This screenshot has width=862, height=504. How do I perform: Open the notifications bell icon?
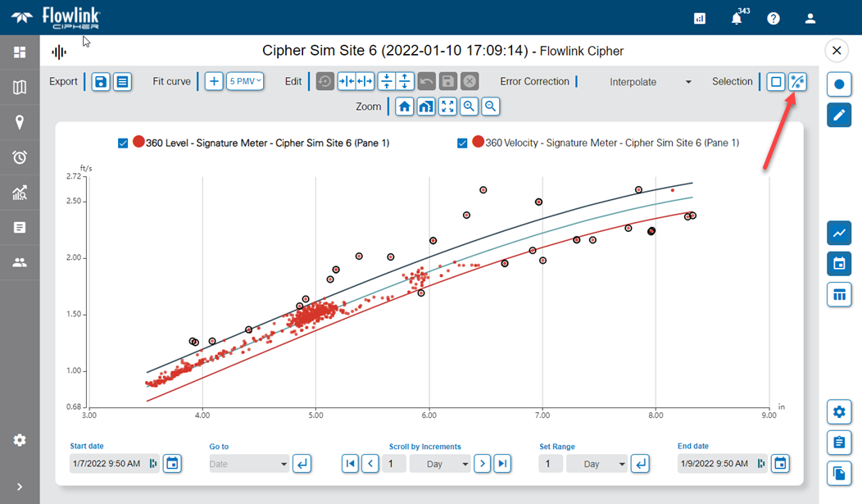pyautogui.click(x=737, y=18)
